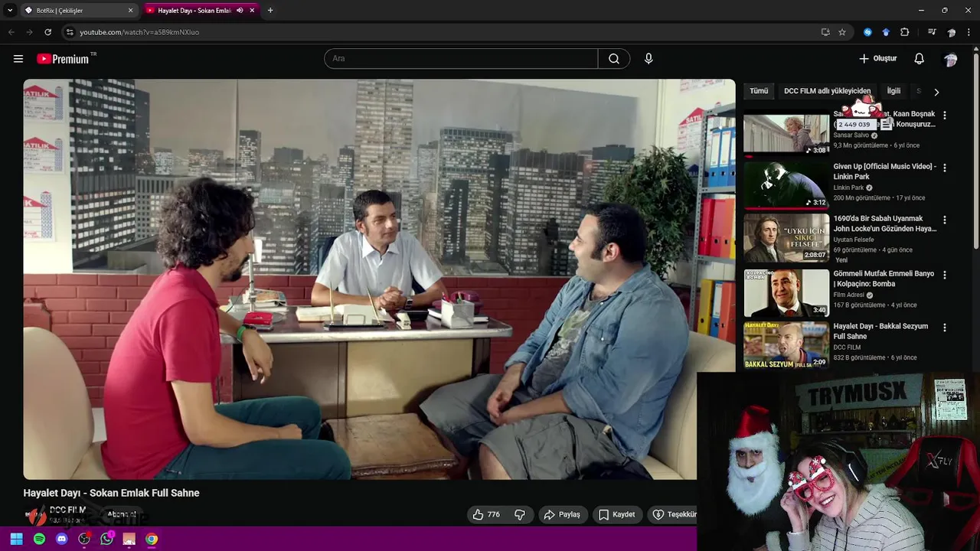
Task: Open options for Sansar Salvo video
Action: point(944,115)
